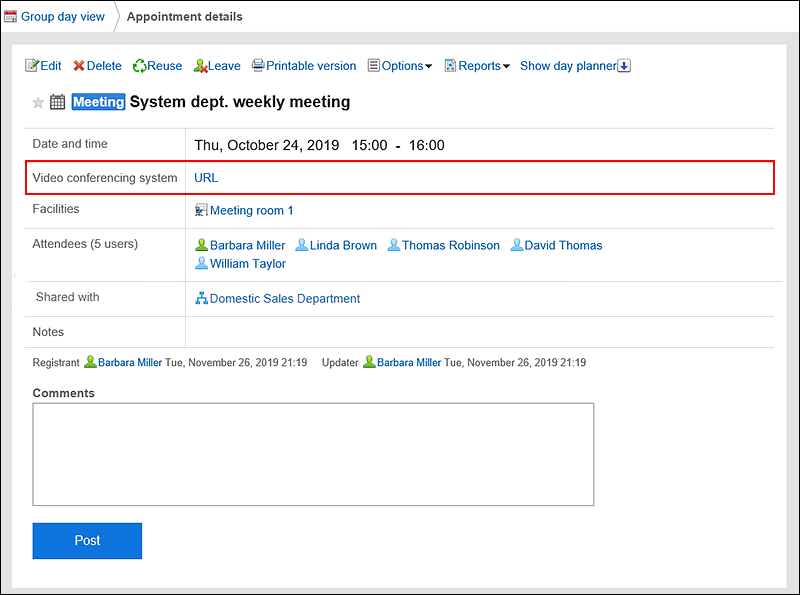Click the Delete link
The height and width of the screenshot is (595, 800).
click(x=104, y=66)
